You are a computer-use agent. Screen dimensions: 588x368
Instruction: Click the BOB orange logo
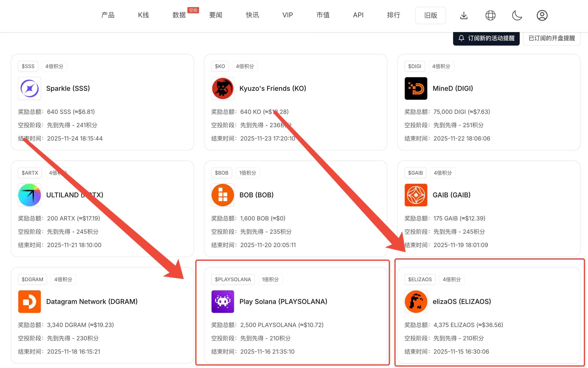[x=223, y=195]
